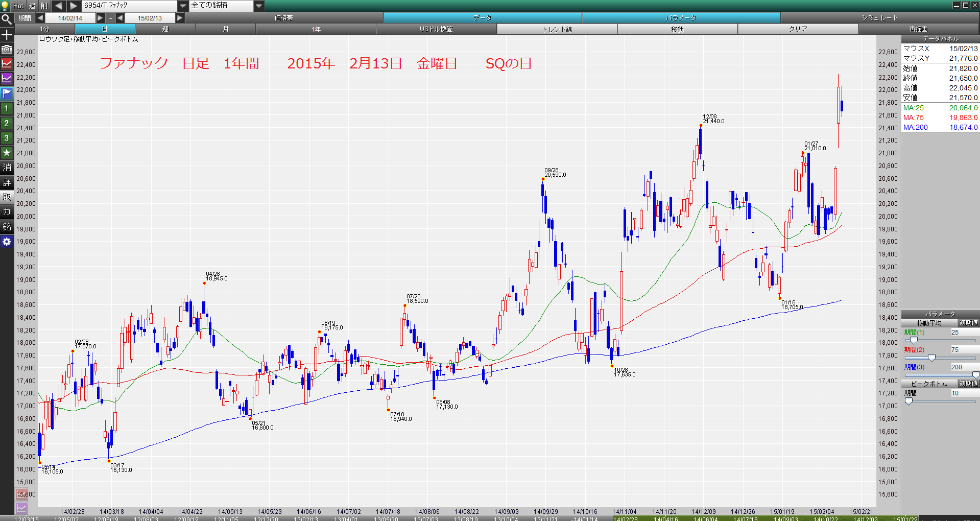The height and width of the screenshot is (521, 980).
Task: Click the light bulb hint icon
Action: (x=5, y=6)
